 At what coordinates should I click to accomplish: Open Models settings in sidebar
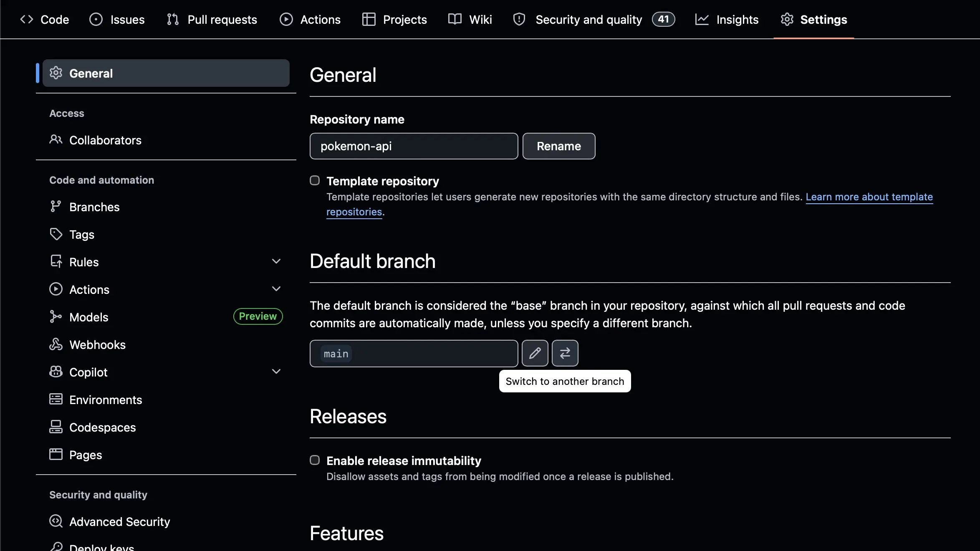(166, 317)
